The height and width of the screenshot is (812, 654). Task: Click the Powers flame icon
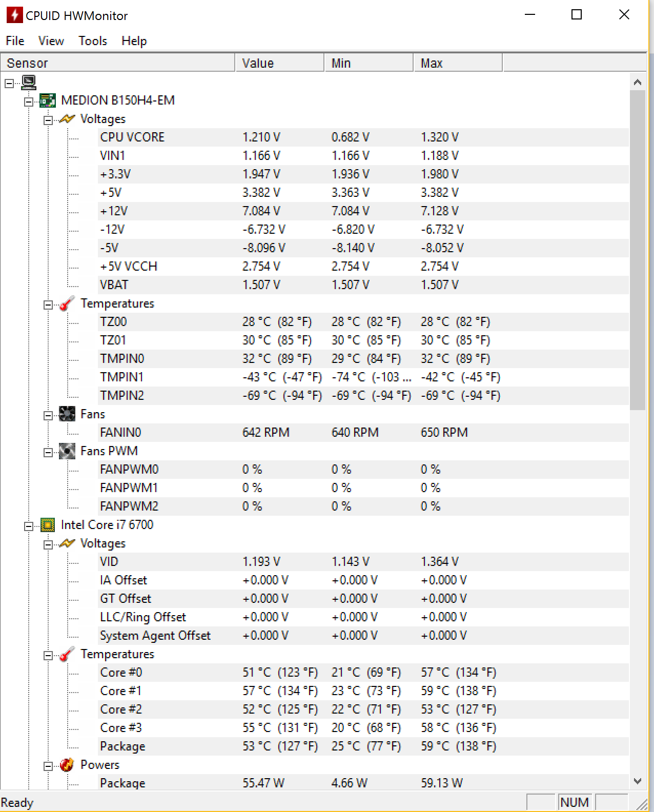click(67, 765)
